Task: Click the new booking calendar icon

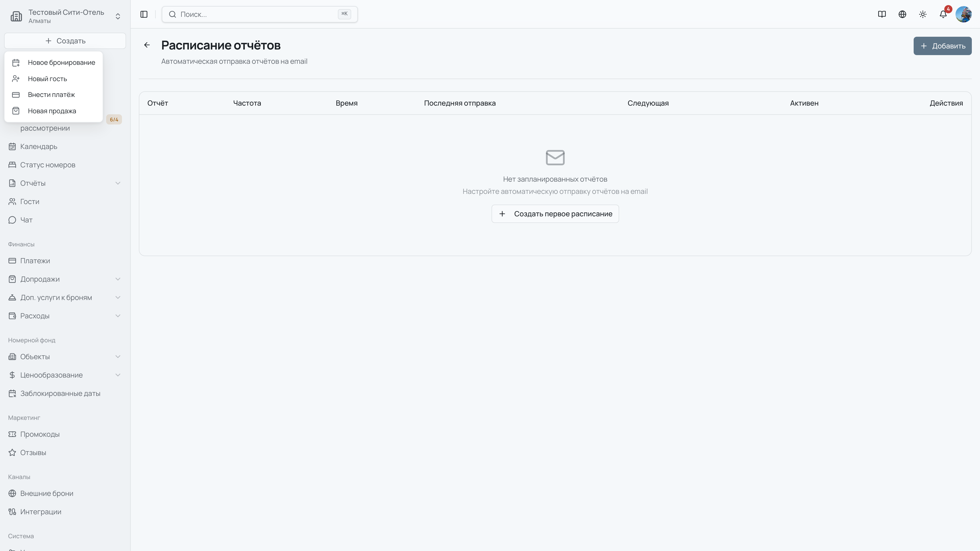Action: click(16, 62)
